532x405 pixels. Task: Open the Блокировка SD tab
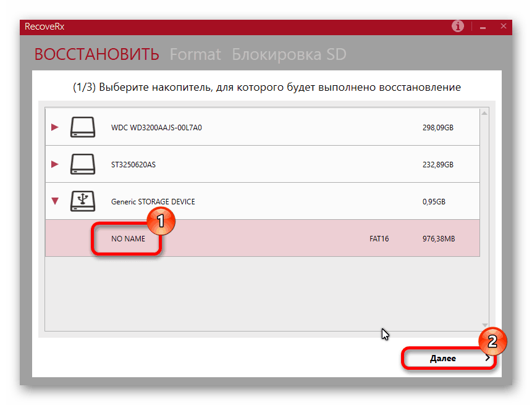pyautogui.click(x=289, y=54)
